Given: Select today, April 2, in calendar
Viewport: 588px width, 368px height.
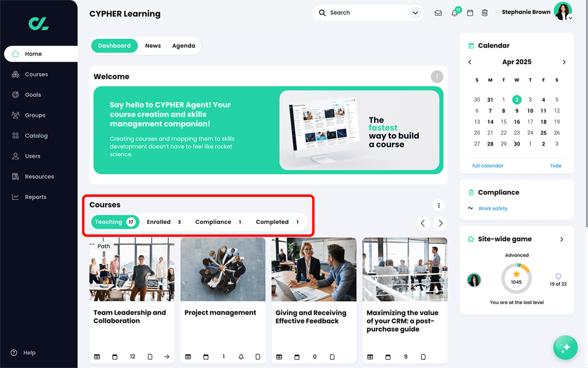Looking at the screenshot, I should click(517, 100).
